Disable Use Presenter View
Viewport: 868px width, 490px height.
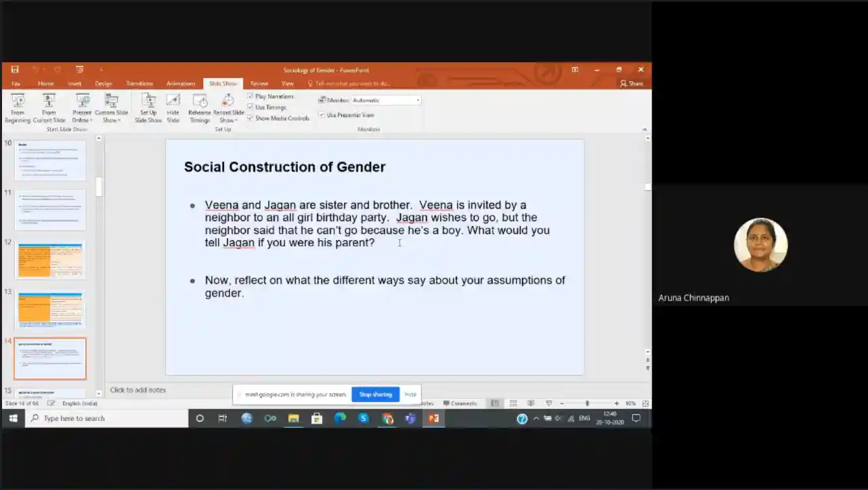pyautogui.click(x=322, y=115)
